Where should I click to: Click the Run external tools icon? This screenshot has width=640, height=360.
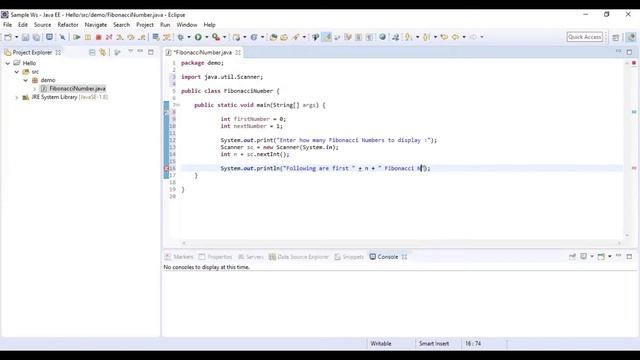tap(216, 37)
